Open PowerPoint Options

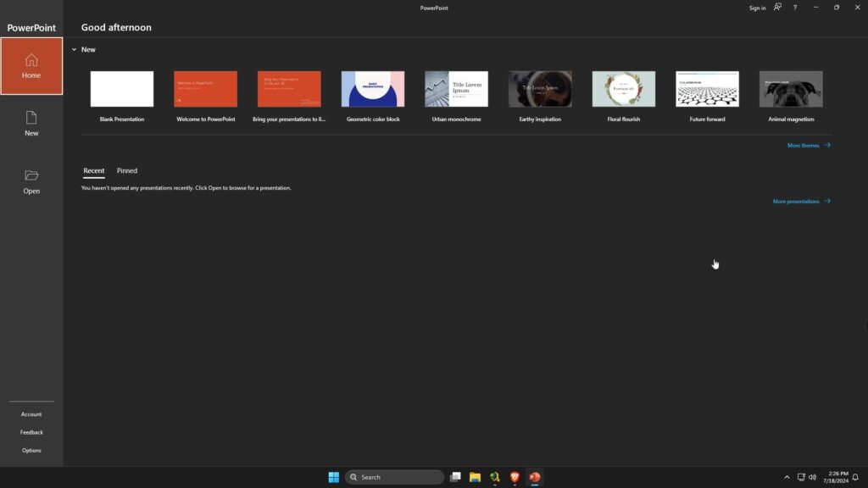31,451
